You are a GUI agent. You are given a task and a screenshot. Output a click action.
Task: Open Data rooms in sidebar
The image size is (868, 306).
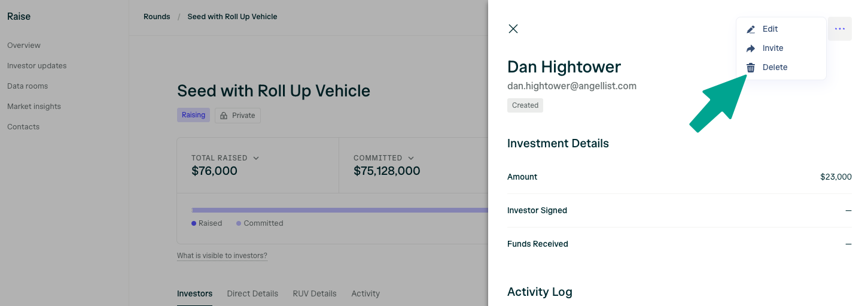(28, 86)
